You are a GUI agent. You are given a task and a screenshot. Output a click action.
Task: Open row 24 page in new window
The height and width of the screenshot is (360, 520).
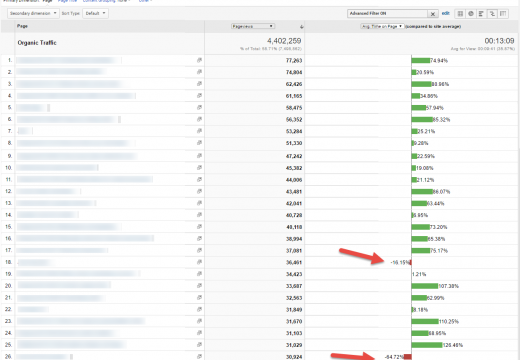pyautogui.click(x=199, y=333)
